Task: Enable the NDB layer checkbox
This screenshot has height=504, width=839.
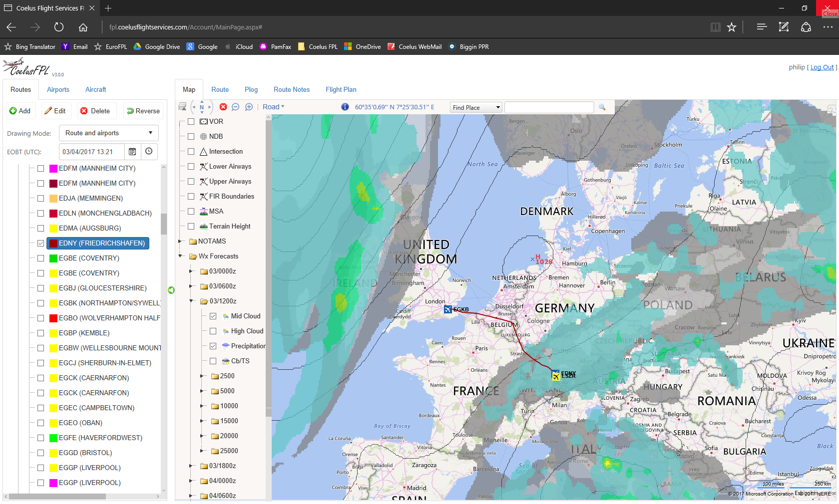Action: (x=191, y=136)
